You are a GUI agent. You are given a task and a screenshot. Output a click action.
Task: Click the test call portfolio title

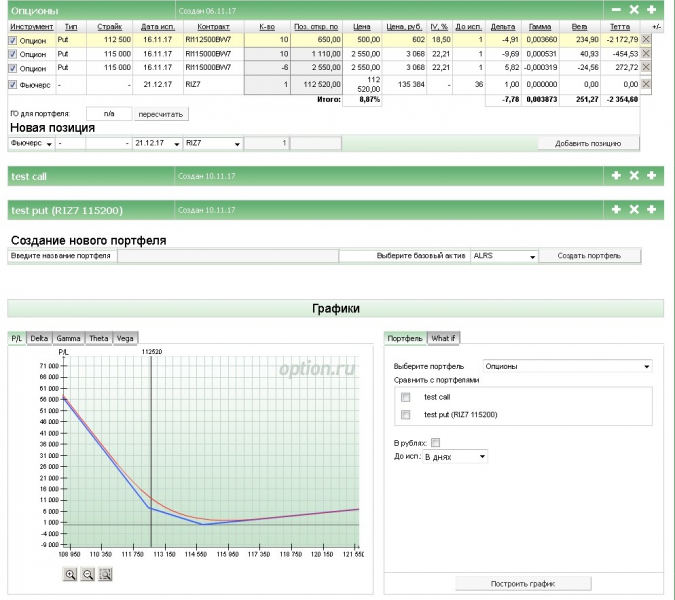click(x=29, y=176)
